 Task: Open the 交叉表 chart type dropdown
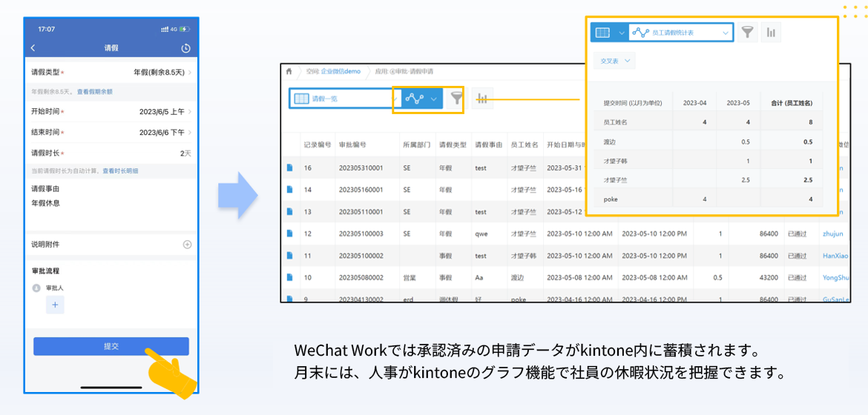(x=614, y=61)
